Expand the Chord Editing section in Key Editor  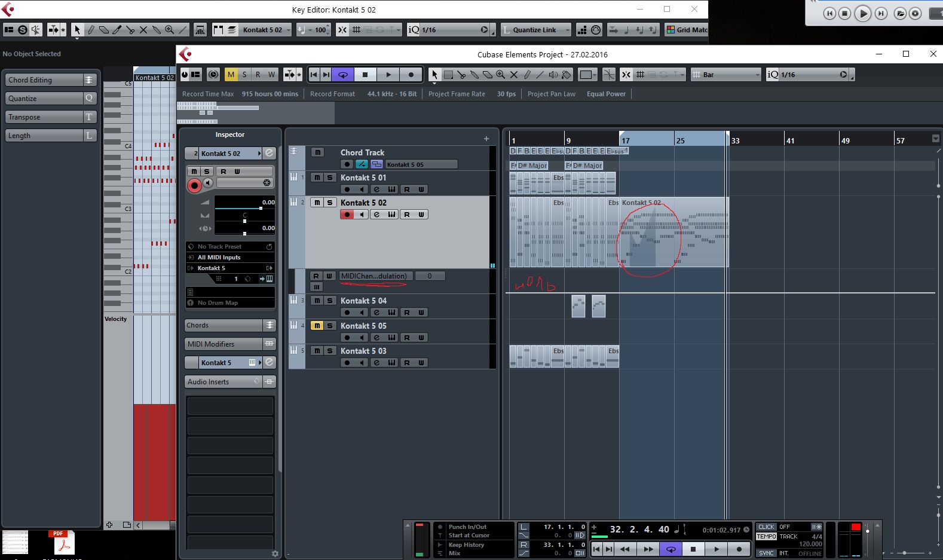(x=51, y=80)
